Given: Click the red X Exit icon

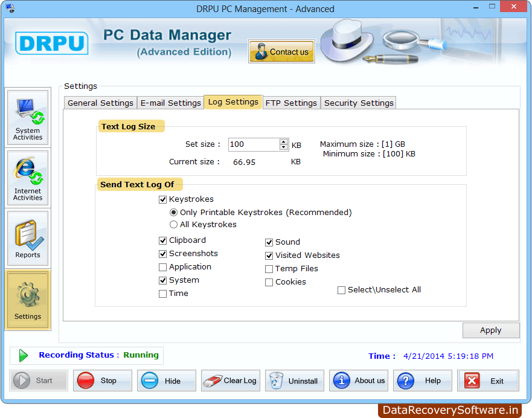Looking at the screenshot, I should click(472, 381).
